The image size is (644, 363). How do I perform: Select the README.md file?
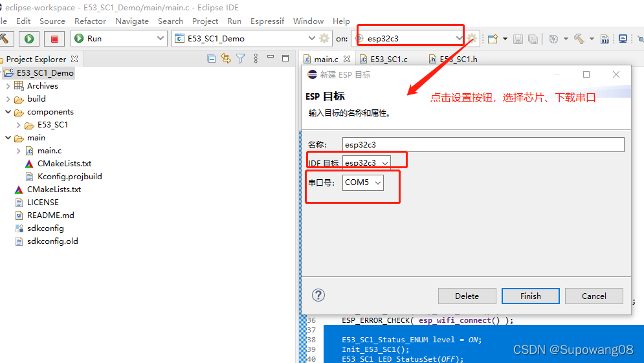pos(50,215)
